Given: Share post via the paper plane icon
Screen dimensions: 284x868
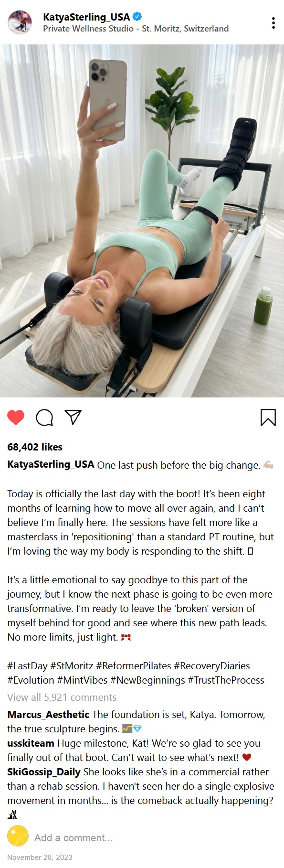Looking at the screenshot, I should coord(73,417).
